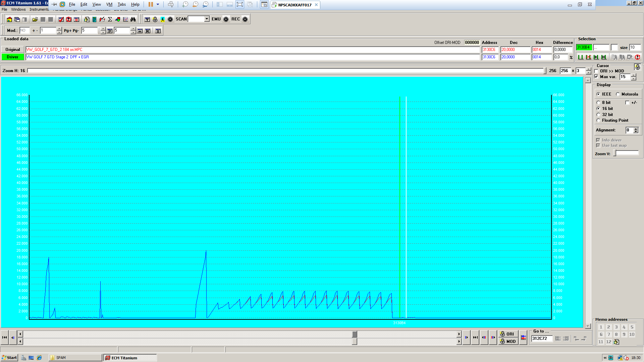Click the Driver green label button
Image resolution: width=644 pixels, height=362 pixels.
pos(13,57)
